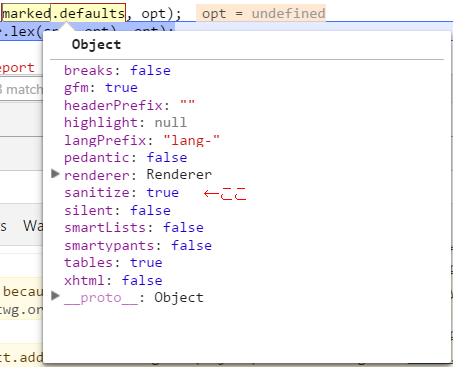Click the breaks: false property
The image size is (453, 367).
tap(117, 70)
